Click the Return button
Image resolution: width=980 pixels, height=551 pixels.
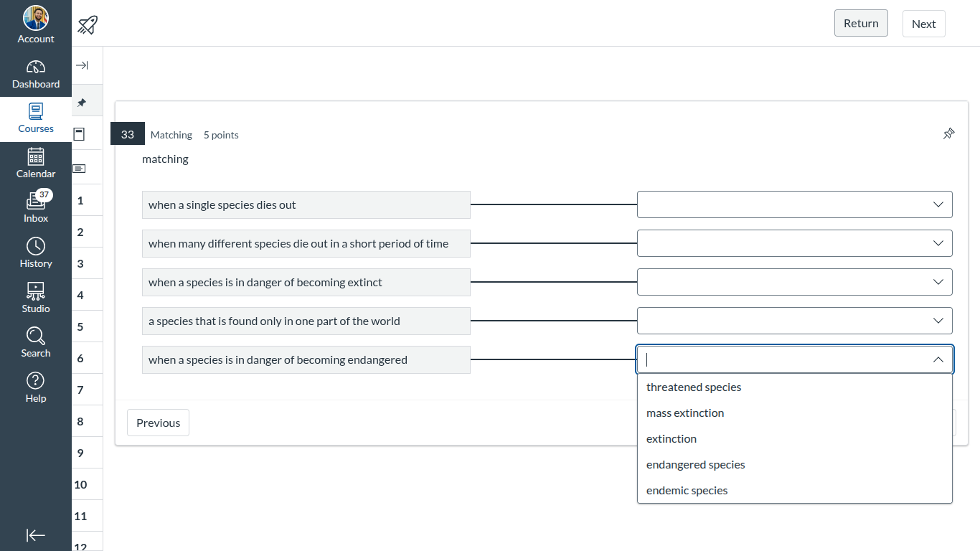tap(860, 23)
